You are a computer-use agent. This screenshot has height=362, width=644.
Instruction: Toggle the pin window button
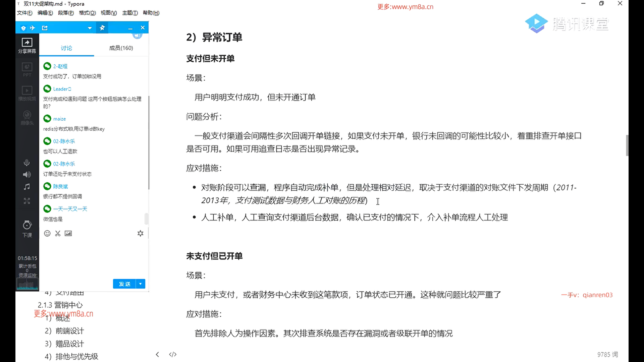[102, 28]
